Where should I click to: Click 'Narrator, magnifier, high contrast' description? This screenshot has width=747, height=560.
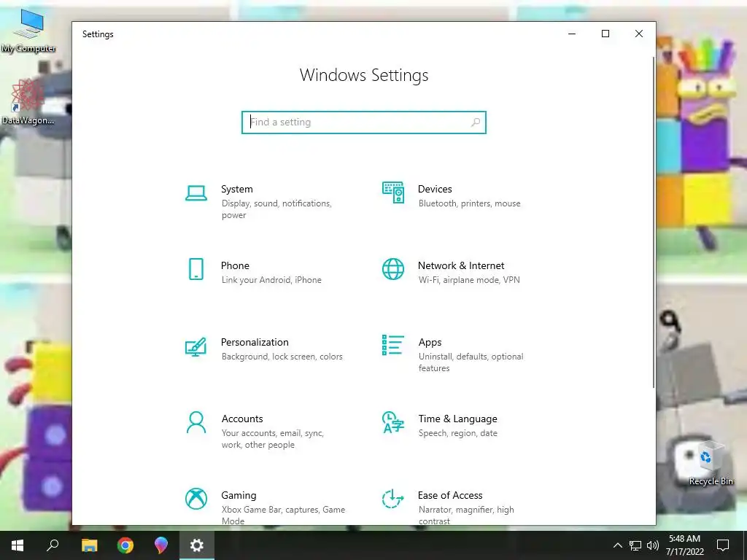point(466,516)
